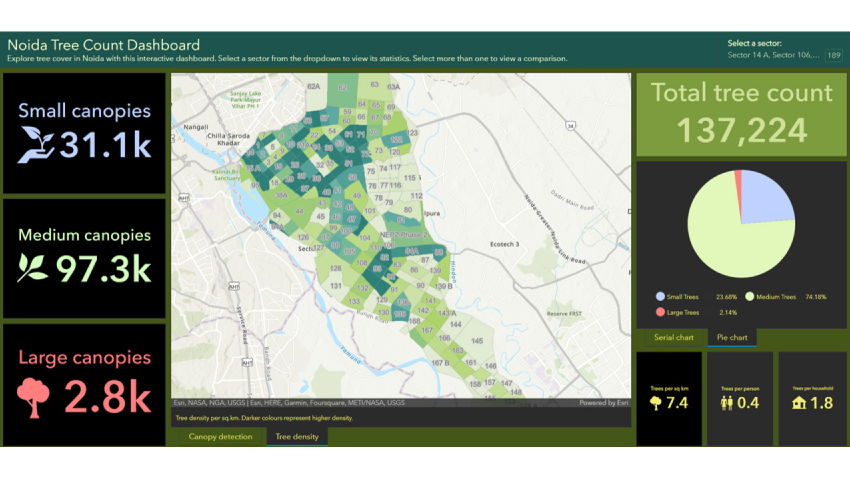Switch to the Serial chart tab
The height and width of the screenshot is (481, 850).
click(x=673, y=338)
